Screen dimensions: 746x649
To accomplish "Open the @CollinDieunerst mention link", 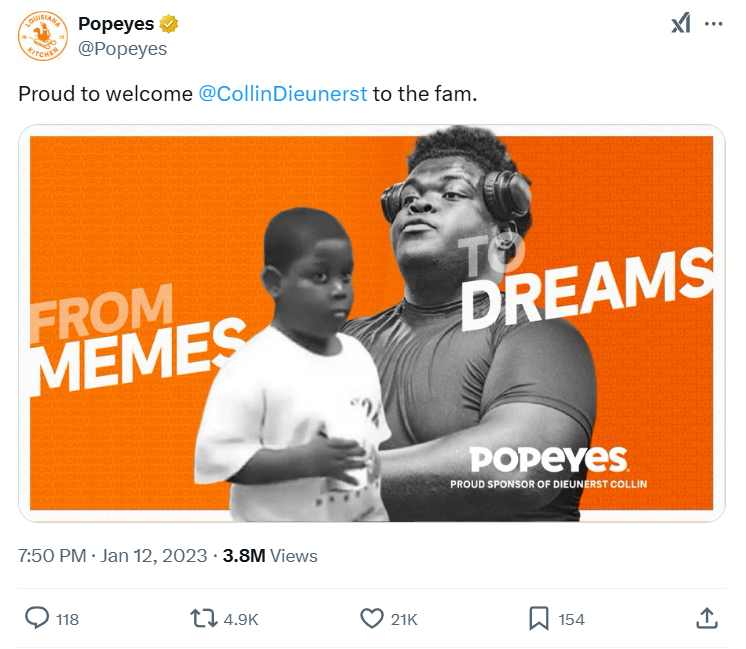I will coord(283,94).
